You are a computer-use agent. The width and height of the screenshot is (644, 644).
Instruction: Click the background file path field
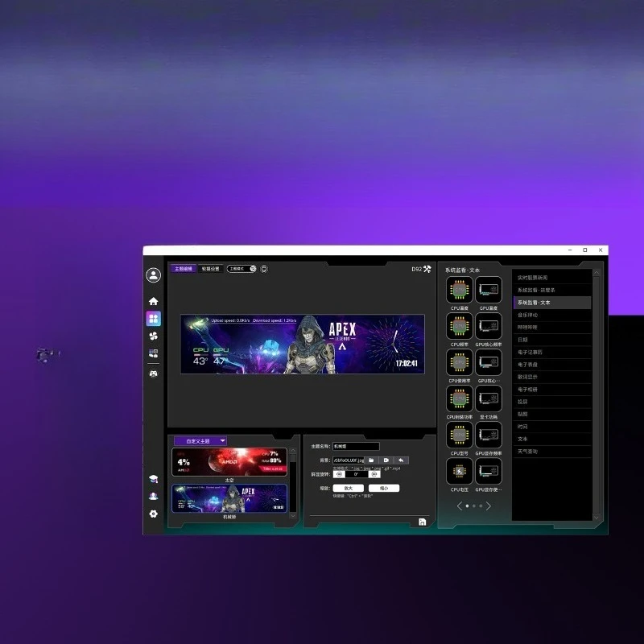[x=349, y=460]
